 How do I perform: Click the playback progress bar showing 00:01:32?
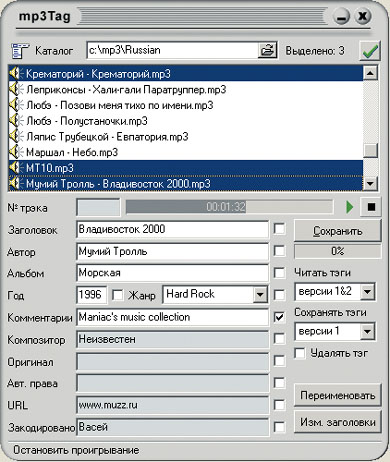point(229,207)
